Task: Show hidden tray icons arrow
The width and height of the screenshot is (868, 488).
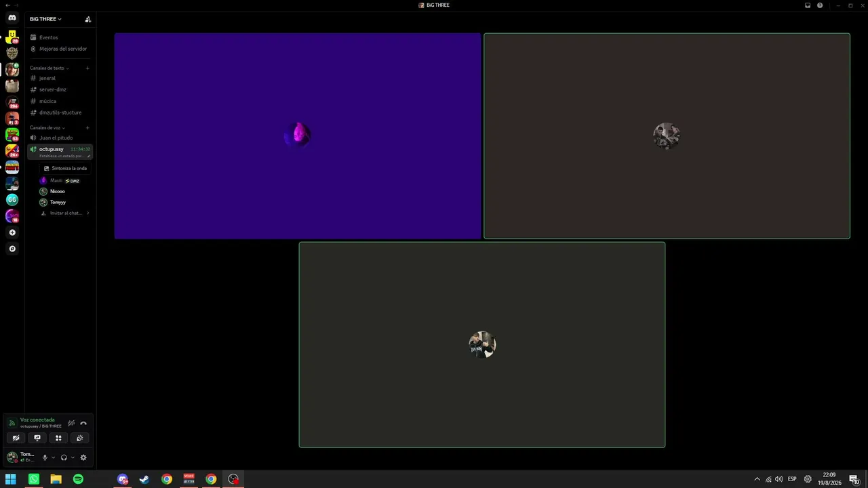Action: pyautogui.click(x=757, y=479)
